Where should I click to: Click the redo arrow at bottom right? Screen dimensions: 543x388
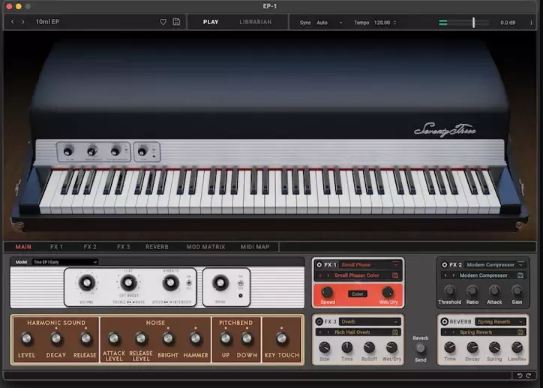528,376
